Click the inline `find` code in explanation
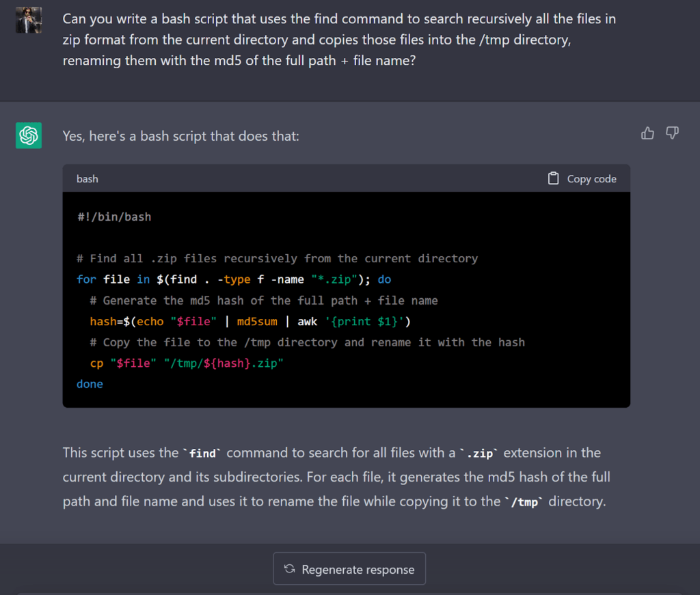The height and width of the screenshot is (595, 700). tap(202, 454)
